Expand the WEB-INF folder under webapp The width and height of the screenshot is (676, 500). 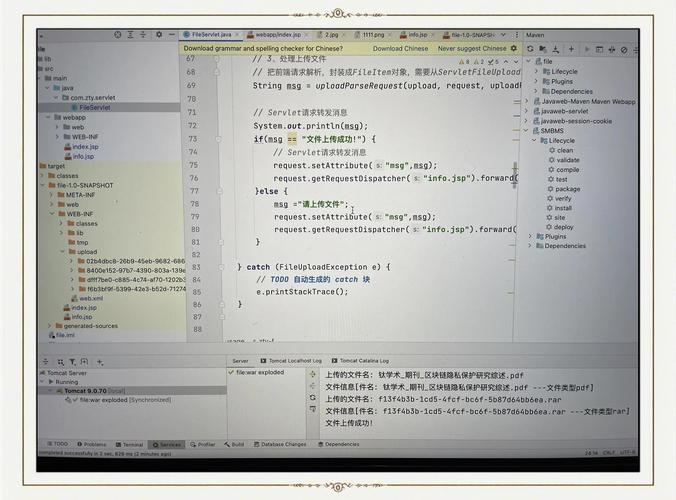57,137
